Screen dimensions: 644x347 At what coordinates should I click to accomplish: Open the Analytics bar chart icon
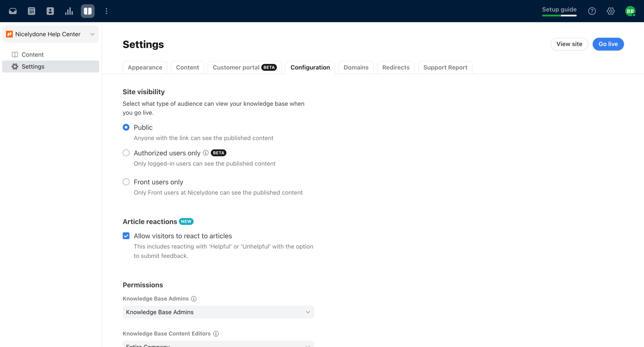pos(69,11)
